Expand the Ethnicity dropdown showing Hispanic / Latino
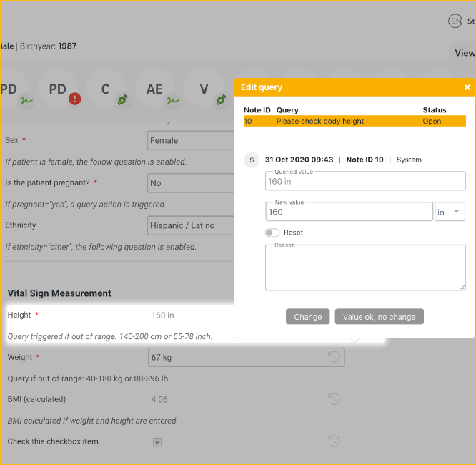The width and height of the screenshot is (476, 465). 190,225
